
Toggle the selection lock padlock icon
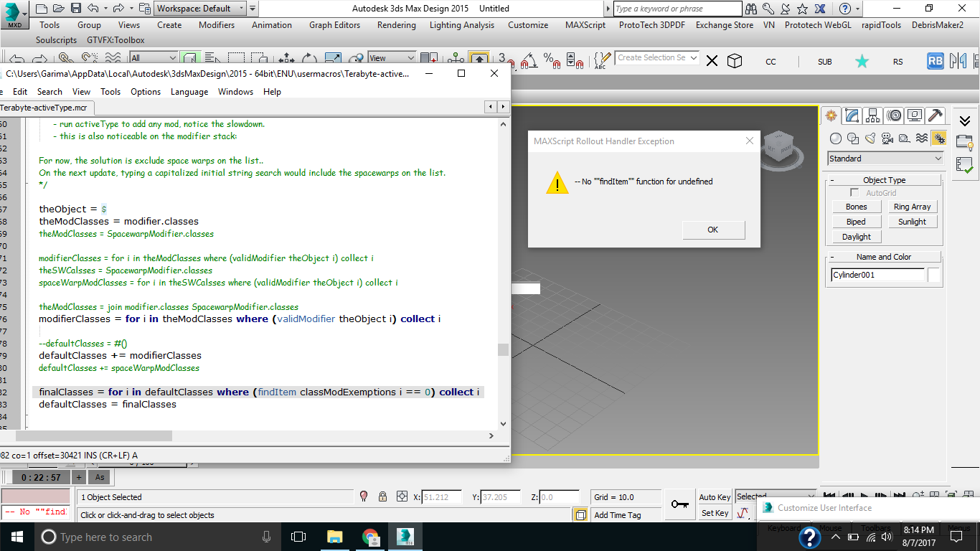(382, 496)
